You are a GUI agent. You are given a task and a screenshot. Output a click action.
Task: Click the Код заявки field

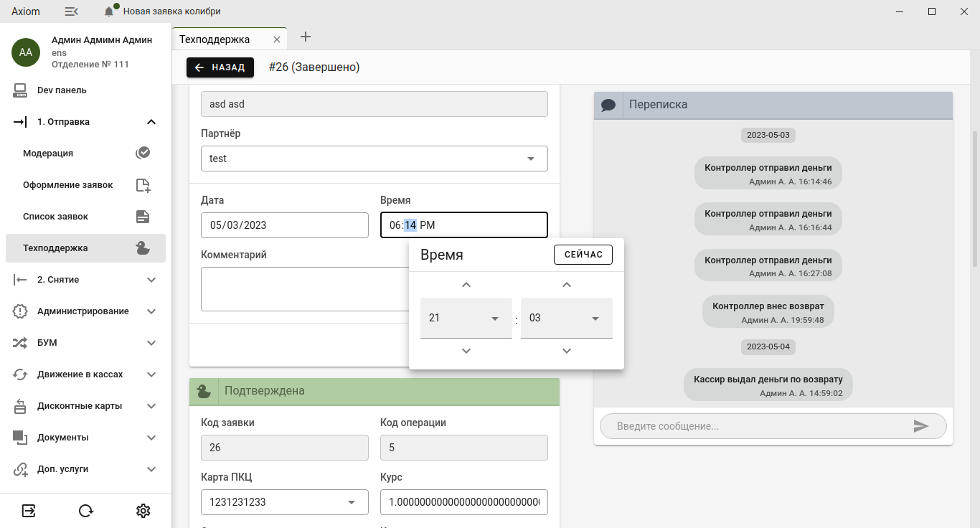285,448
